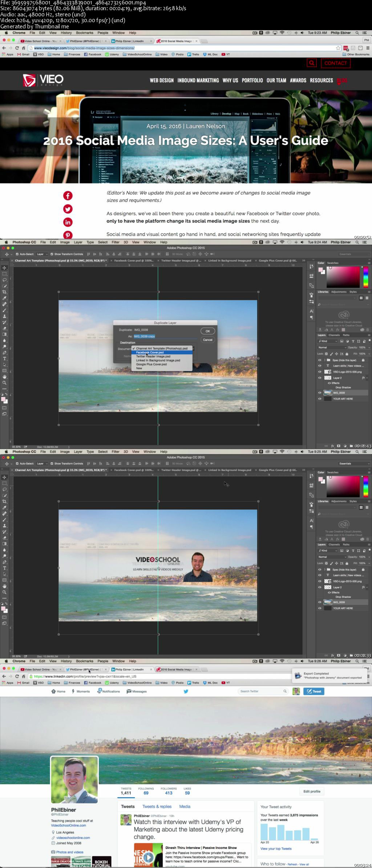The height and width of the screenshot is (868, 372).
Task: Toggle the Auto-Select checkbox in options bar
Action: pyautogui.click(x=17, y=464)
